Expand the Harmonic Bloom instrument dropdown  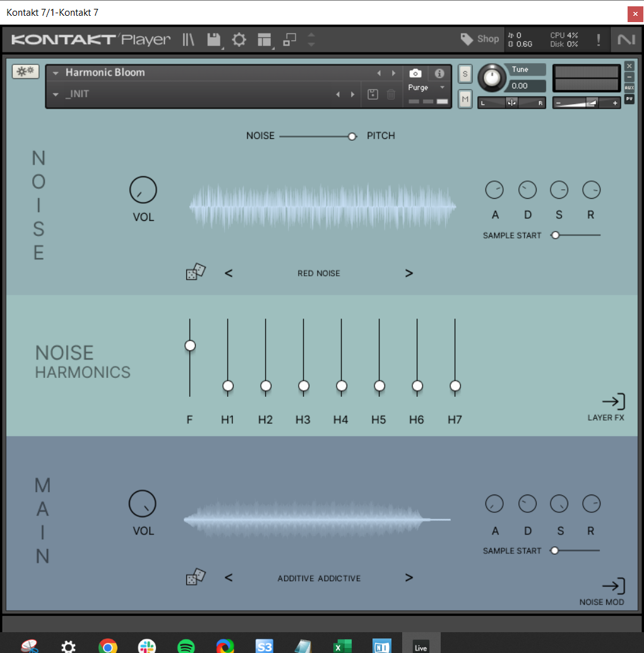(x=56, y=73)
